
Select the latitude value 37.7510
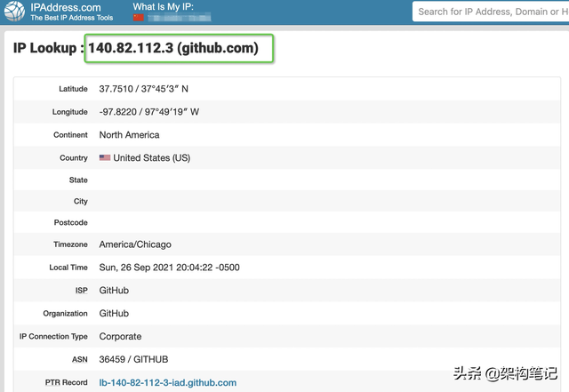coord(144,89)
